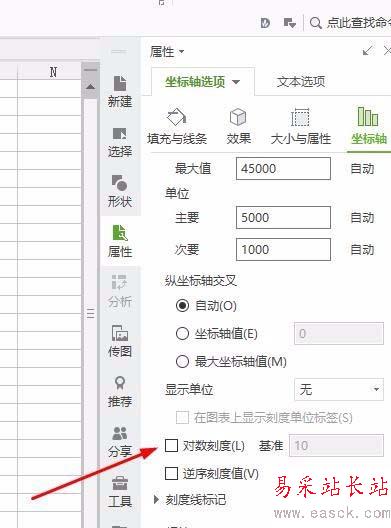
Task: Open the 分享 sidebar tool
Action: 120,441
